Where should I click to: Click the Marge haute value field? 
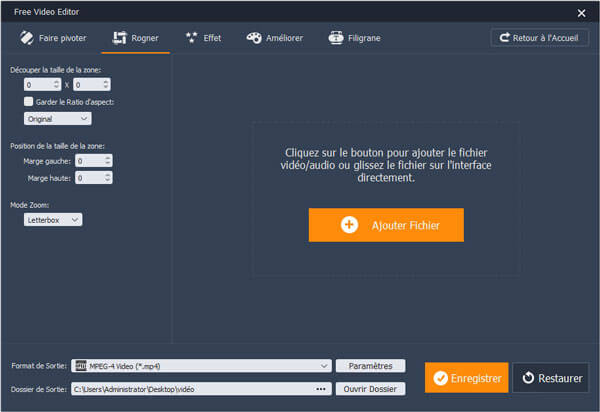[x=88, y=178]
